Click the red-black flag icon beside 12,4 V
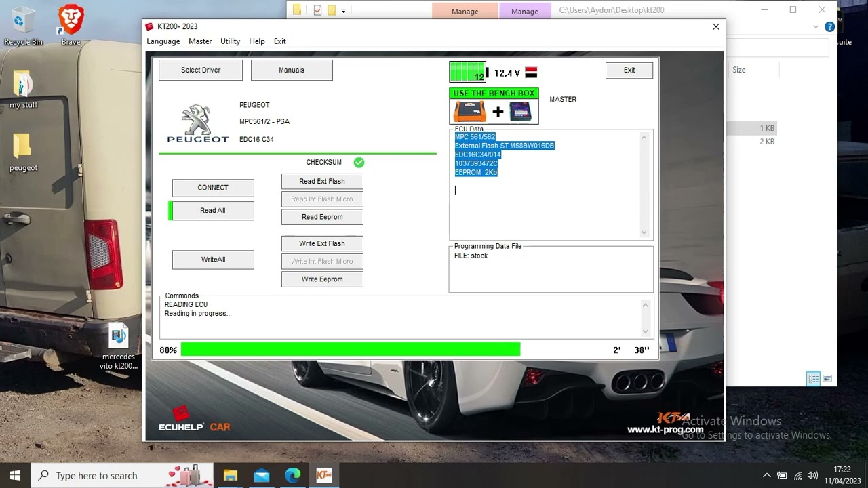 tap(531, 73)
